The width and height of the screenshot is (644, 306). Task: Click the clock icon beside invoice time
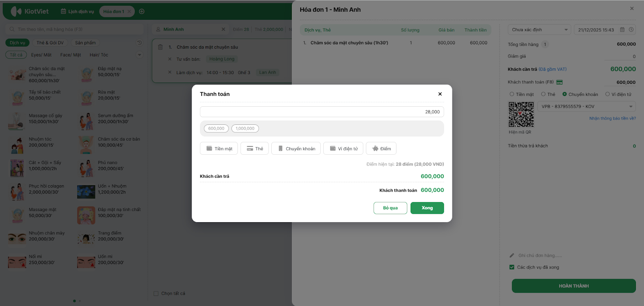(631, 30)
